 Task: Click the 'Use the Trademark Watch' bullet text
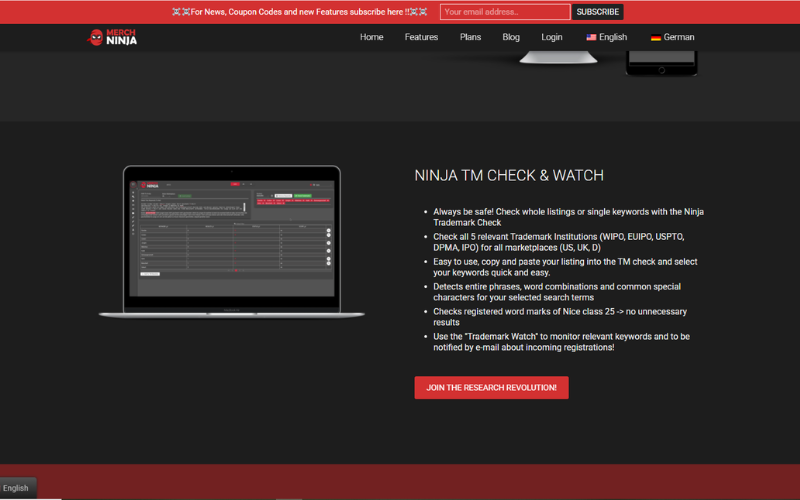[561, 342]
